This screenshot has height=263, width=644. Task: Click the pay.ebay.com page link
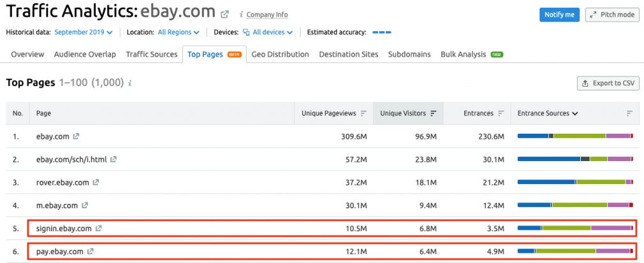click(60, 251)
